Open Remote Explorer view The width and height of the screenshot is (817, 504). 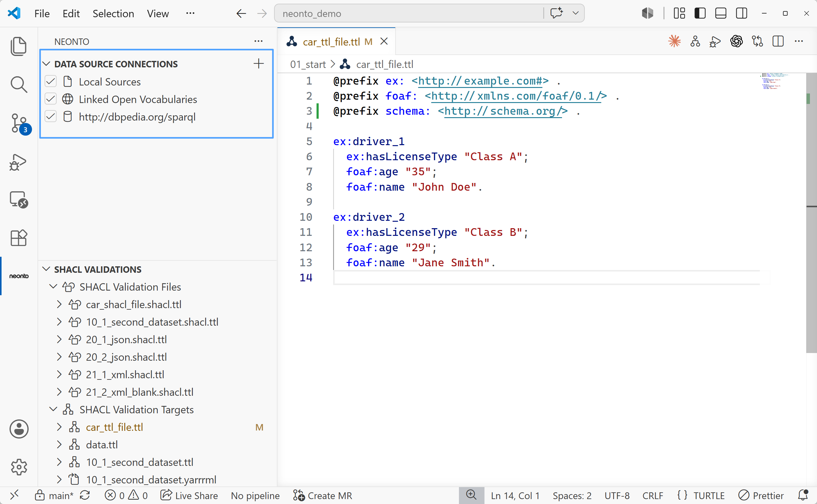click(x=19, y=200)
